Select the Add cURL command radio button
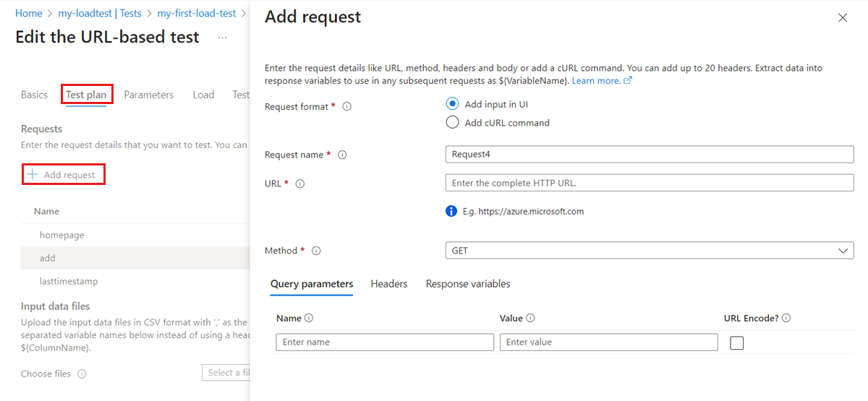The image size is (868, 401). pos(453,123)
